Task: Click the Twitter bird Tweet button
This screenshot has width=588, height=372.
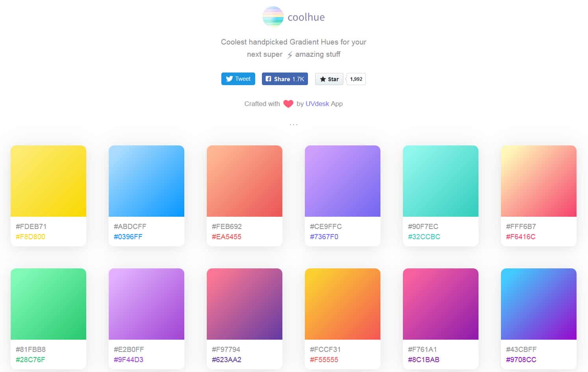Action: click(x=238, y=79)
